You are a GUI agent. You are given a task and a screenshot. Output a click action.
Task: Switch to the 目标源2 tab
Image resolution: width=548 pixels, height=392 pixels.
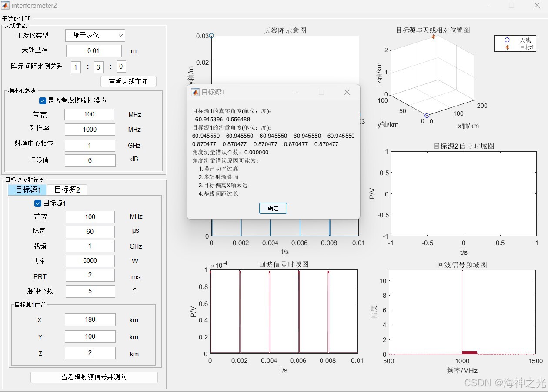coord(67,190)
